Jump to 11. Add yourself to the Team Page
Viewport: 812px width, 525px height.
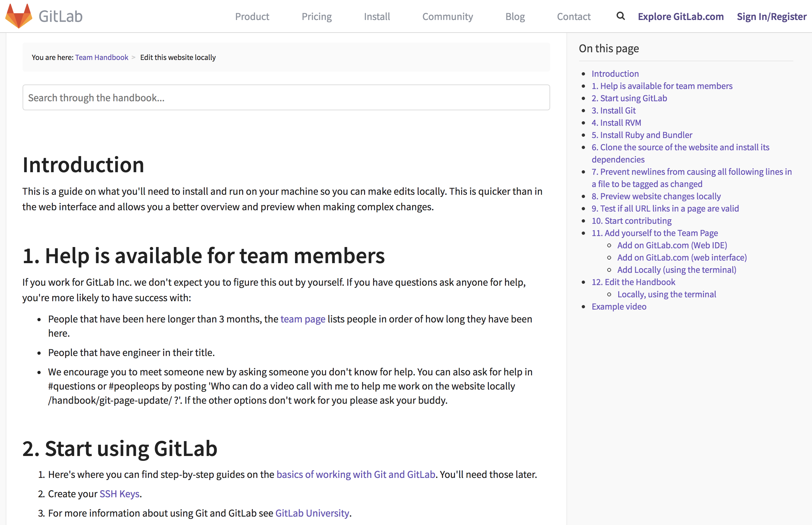[x=655, y=233]
